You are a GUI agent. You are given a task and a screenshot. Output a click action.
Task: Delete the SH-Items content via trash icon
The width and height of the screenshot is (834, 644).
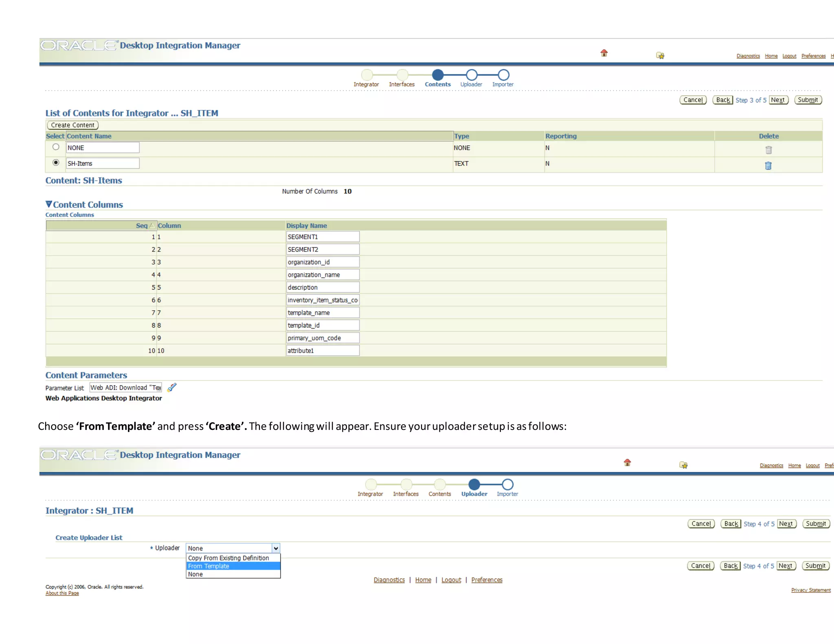[768, 165]
